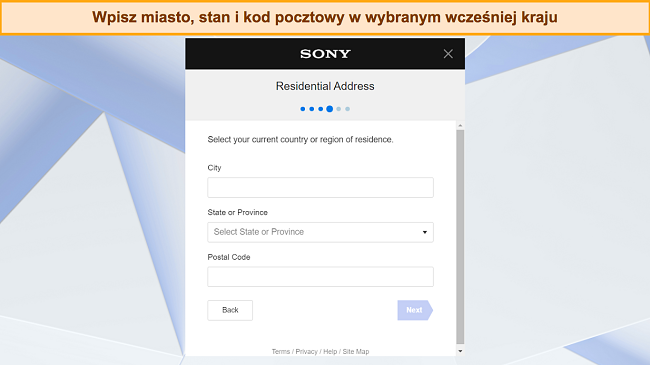
Task: Open the Select State or Province dropdown
Action: click(x=320, y=232)
